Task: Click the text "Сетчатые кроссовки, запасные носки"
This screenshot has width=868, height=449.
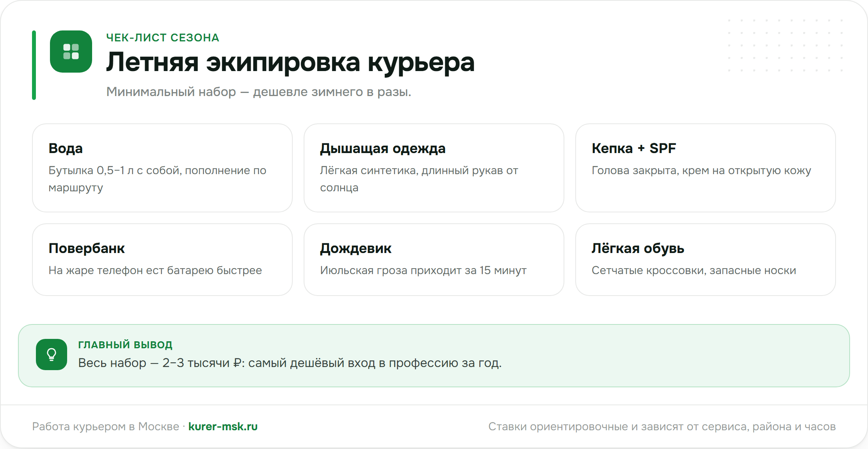Action: tap(694, 270)
